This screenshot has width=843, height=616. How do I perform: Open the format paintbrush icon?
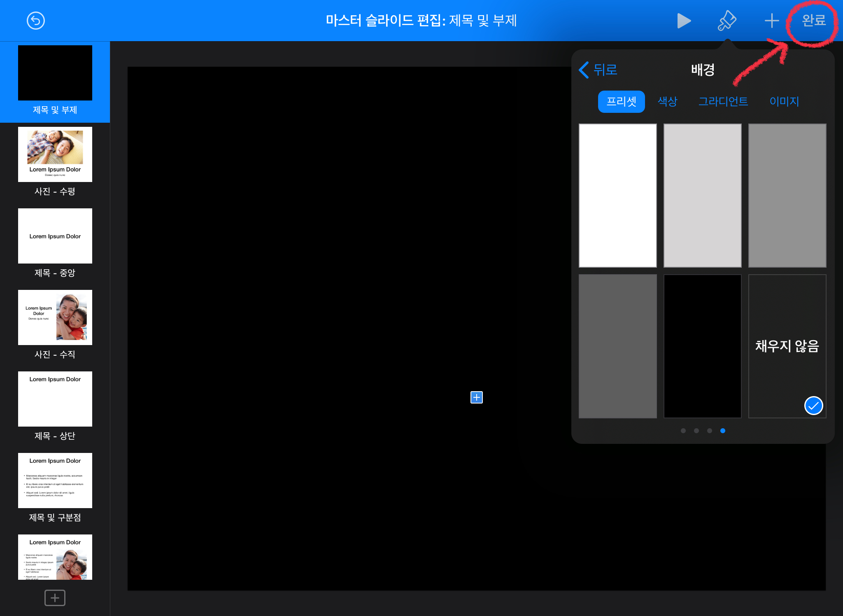(x=727, y=21)
